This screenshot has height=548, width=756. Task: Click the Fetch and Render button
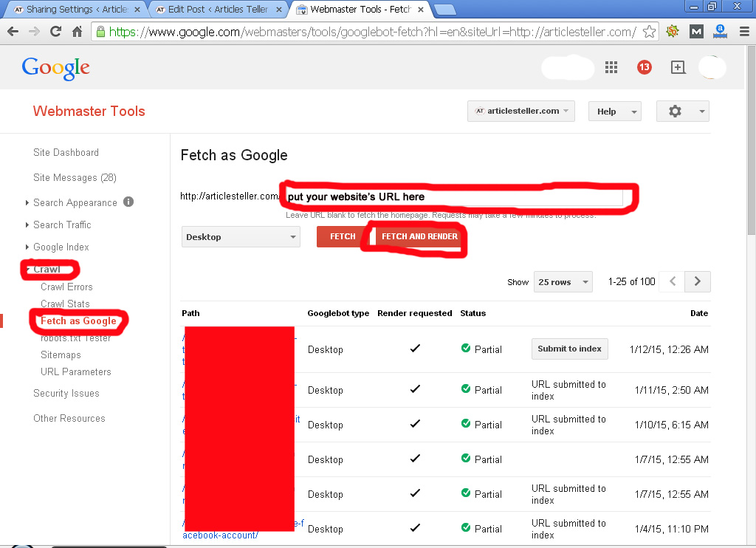click(x=419, y=236)
